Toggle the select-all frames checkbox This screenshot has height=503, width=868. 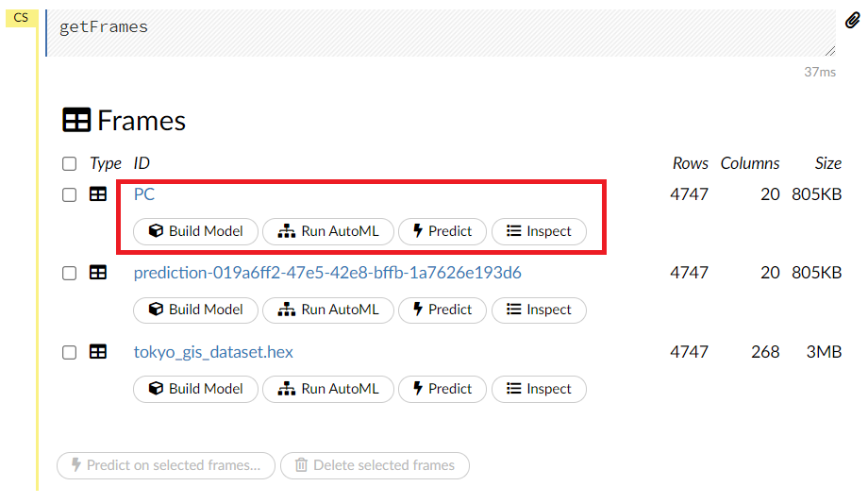coord(69,164)
